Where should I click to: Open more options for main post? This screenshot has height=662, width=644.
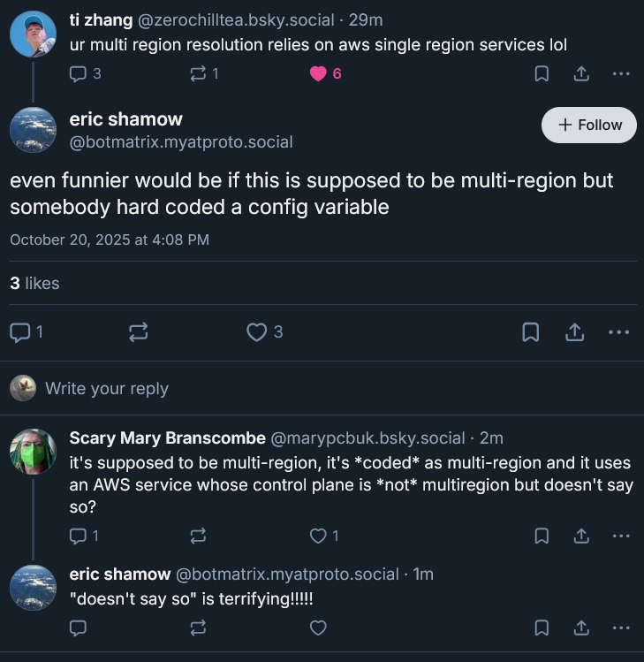coord(619,332)
